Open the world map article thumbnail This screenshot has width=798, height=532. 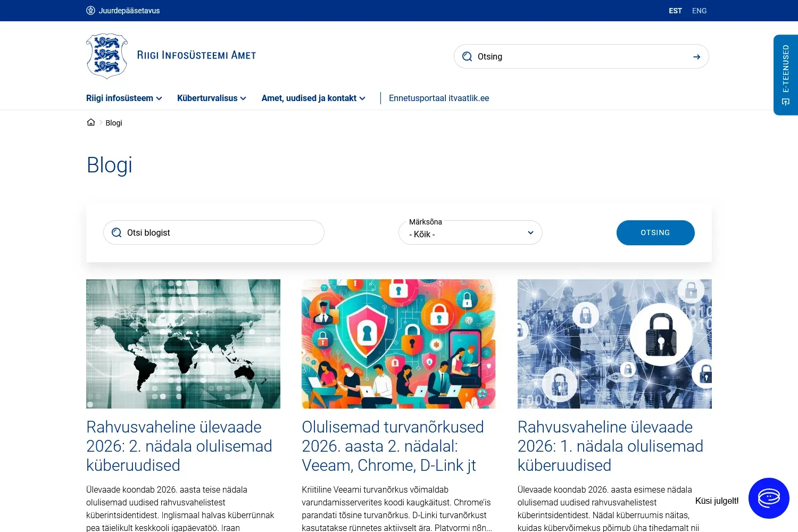click(183, 344)
